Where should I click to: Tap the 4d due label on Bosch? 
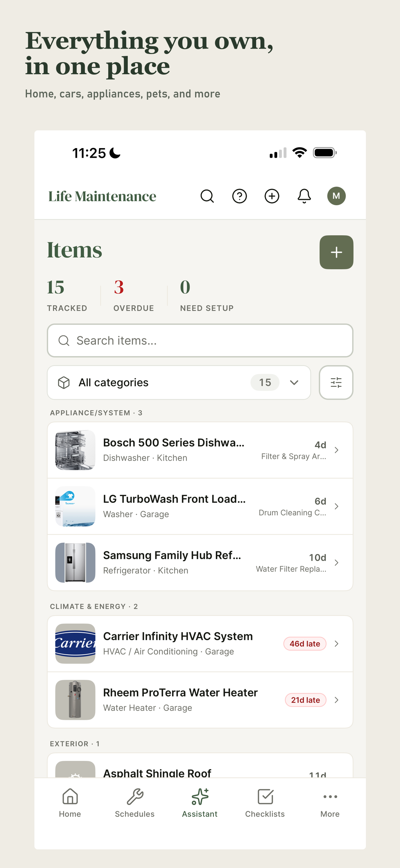click(x=320, y=445)
